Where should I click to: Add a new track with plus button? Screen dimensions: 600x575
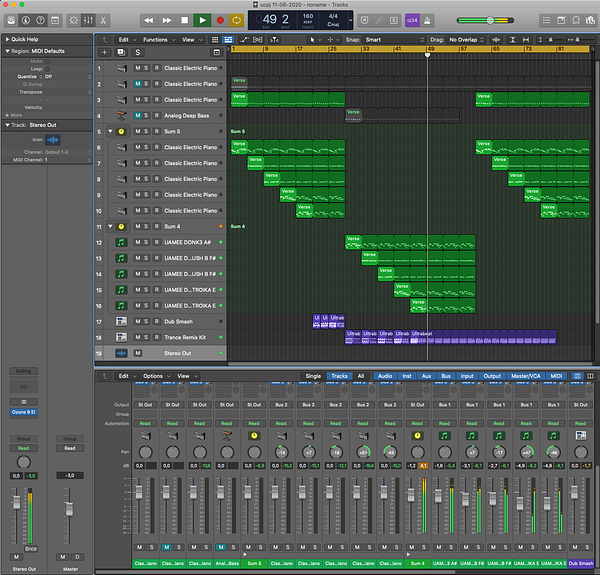point(105,51)
